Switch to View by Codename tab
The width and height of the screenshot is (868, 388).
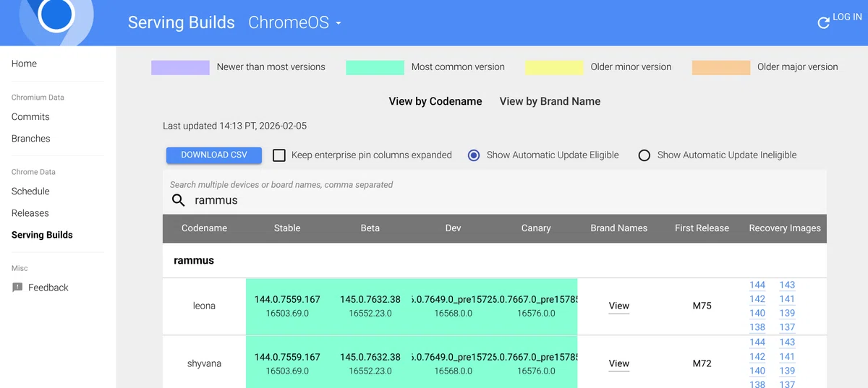pyautogui.click(x=435, y=101)
